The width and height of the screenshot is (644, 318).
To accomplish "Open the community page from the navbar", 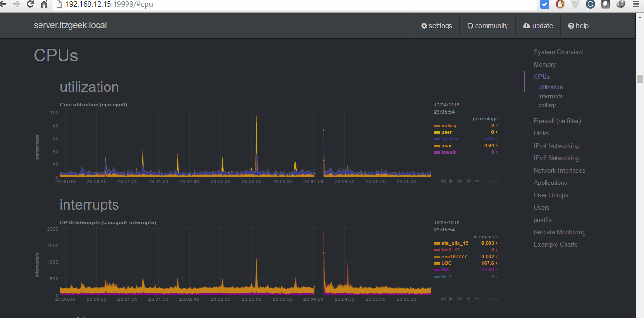I will [488, 26].
